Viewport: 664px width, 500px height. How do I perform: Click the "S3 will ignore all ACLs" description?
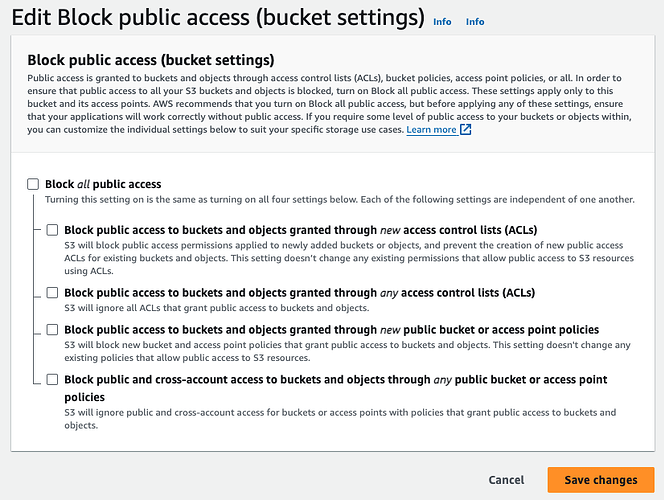point(217,308)
